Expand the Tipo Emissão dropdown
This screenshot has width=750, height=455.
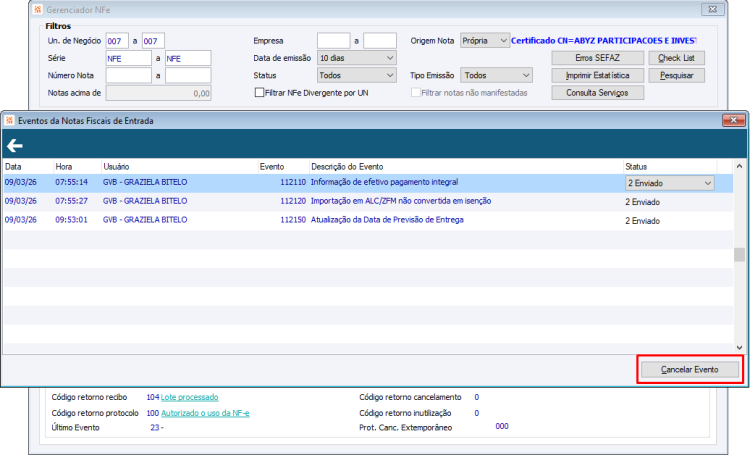tap(497, 75)
